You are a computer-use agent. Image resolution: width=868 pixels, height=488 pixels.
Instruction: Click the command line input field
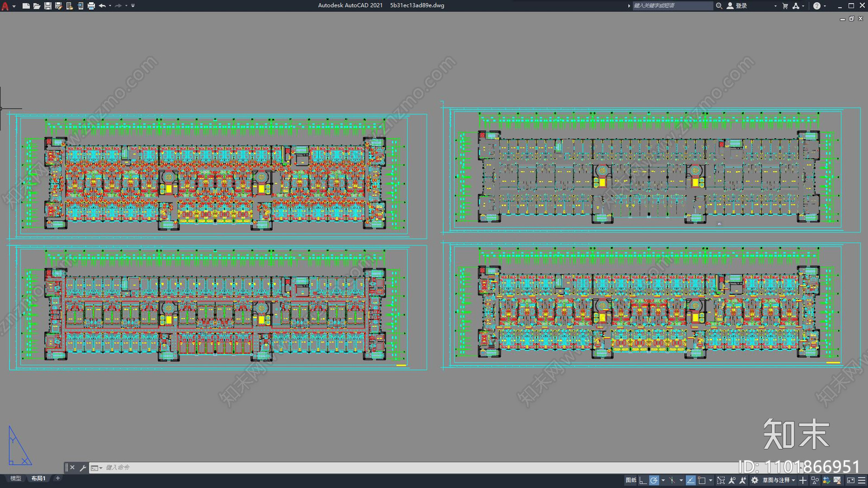click(412, 467)
